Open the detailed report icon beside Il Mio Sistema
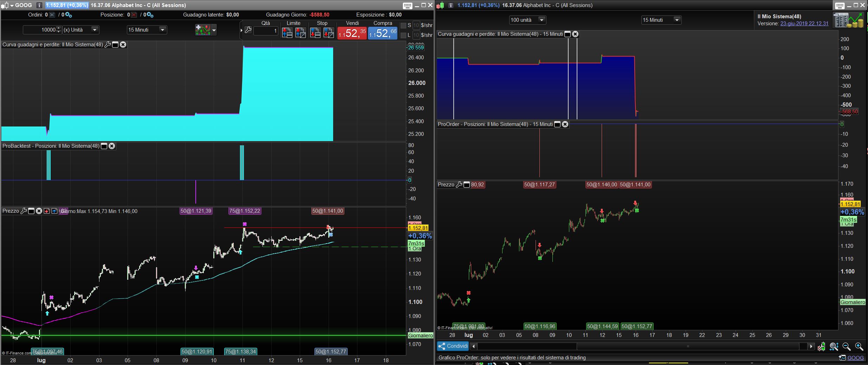This screenshot has height=365, width=868. point(848,20)
